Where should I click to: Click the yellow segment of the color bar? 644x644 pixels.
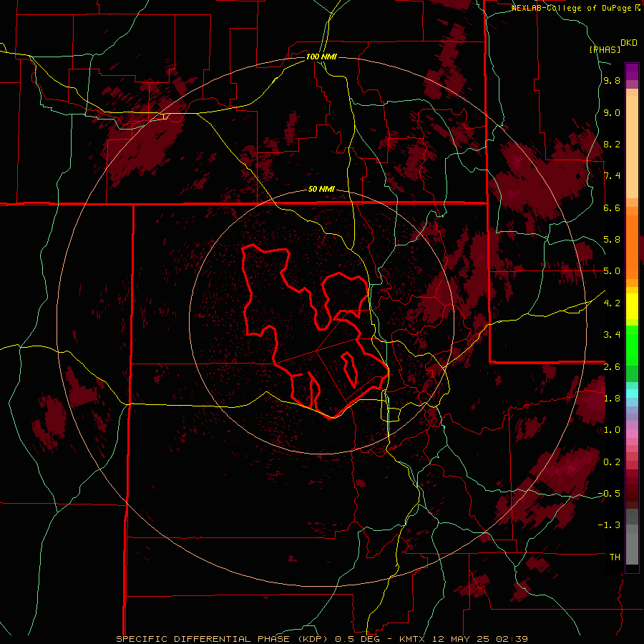tap(632, 306)
